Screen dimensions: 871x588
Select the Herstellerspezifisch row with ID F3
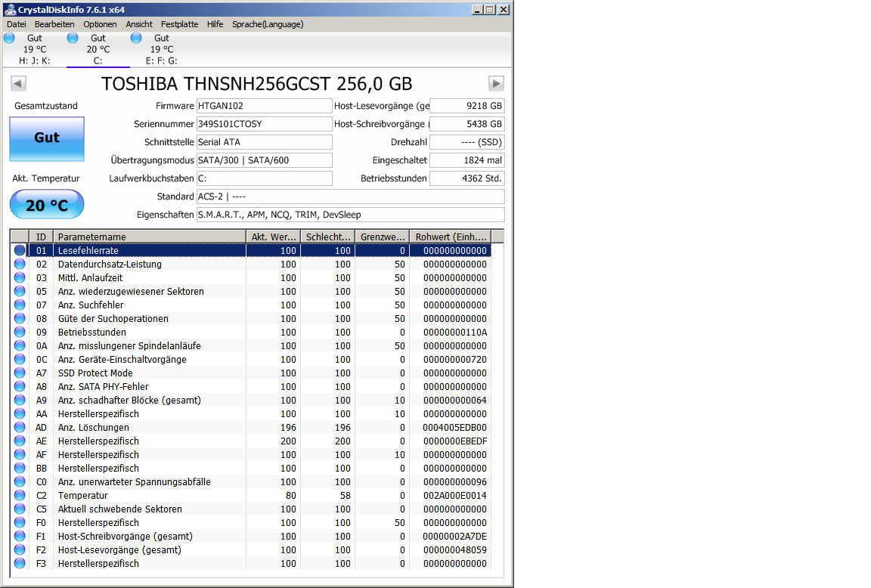[x=251, y=563]
